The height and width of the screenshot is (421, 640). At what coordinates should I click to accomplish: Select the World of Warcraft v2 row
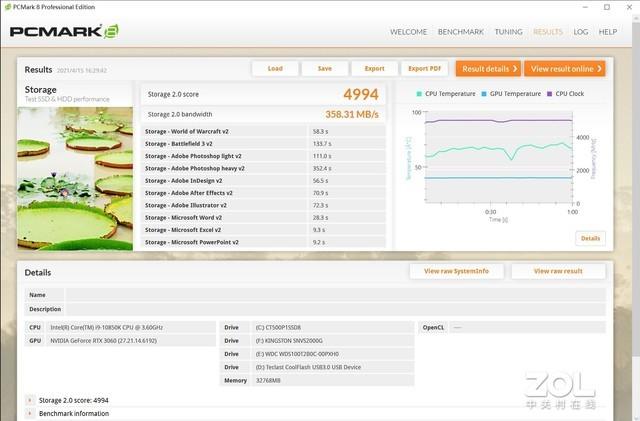[x=263, y=131]
